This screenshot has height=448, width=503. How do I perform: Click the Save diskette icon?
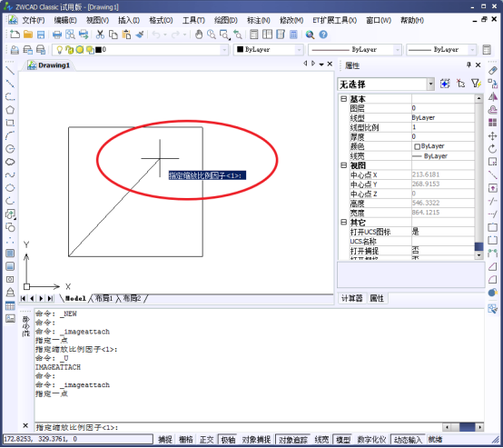(x=41, y=35)
